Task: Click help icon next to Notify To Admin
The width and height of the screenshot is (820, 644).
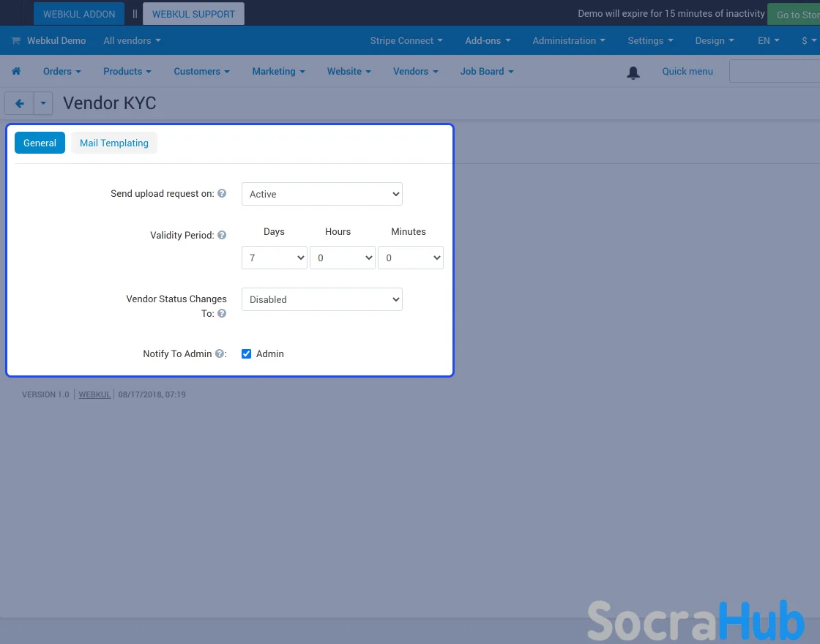Action: coord(220,354)
